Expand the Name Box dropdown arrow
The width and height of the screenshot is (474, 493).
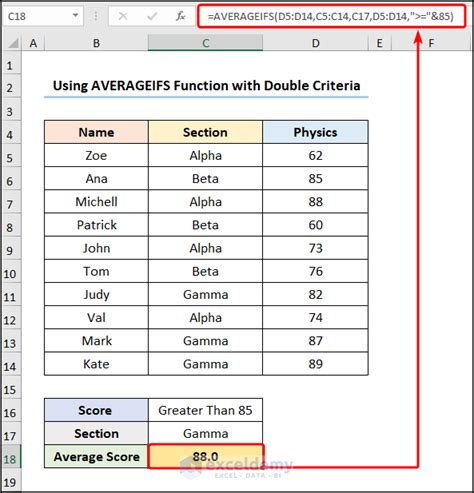76,15
